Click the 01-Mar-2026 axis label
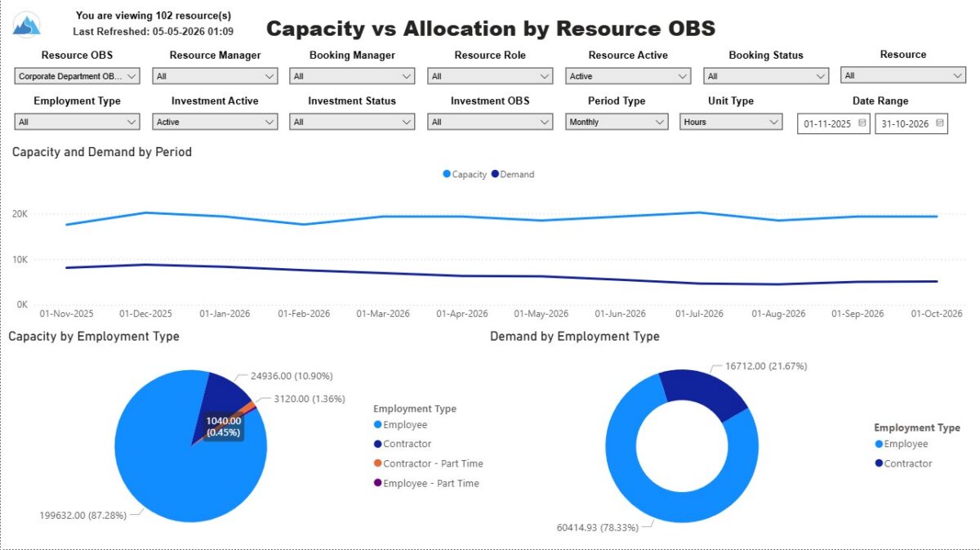This screenshot has height=550, width=980. pos(383,314)
